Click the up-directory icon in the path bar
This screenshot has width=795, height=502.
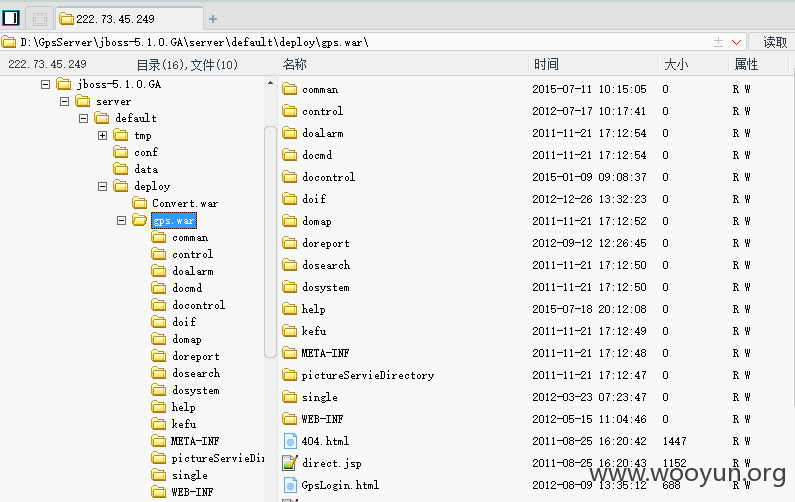[718, 42]
